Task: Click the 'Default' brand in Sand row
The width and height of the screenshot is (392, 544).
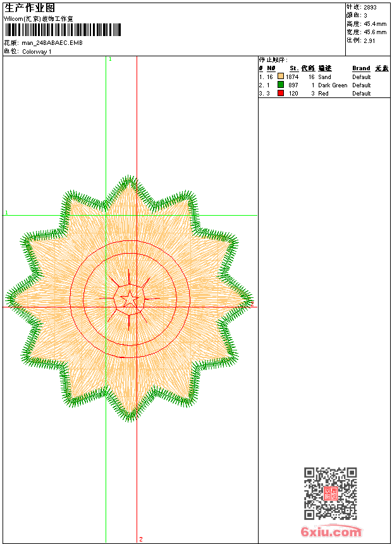Action: pyautogui.click(x=362, y=77)
